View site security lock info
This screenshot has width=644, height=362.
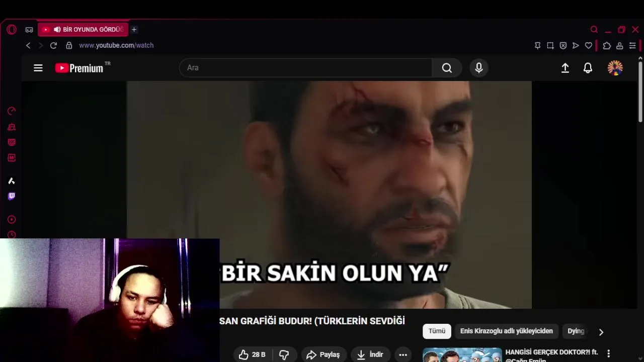click(69, 45)
